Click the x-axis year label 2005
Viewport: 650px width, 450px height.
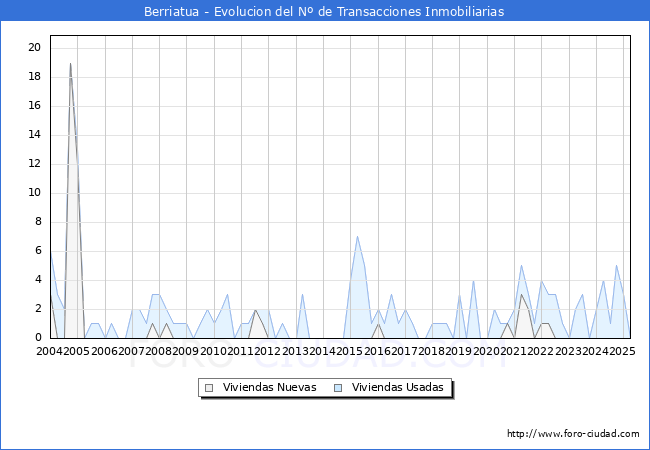(76, 351)
